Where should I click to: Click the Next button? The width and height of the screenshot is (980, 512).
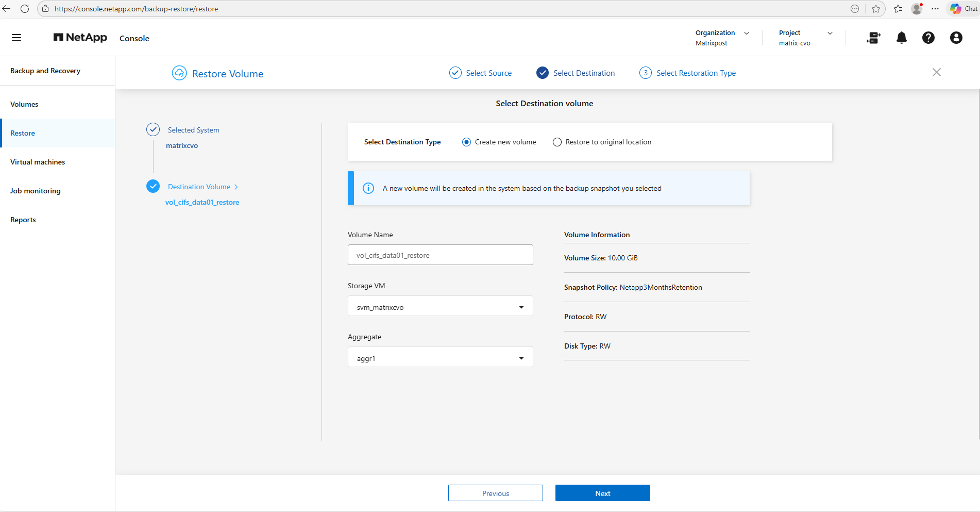click(x=602, y=493)
